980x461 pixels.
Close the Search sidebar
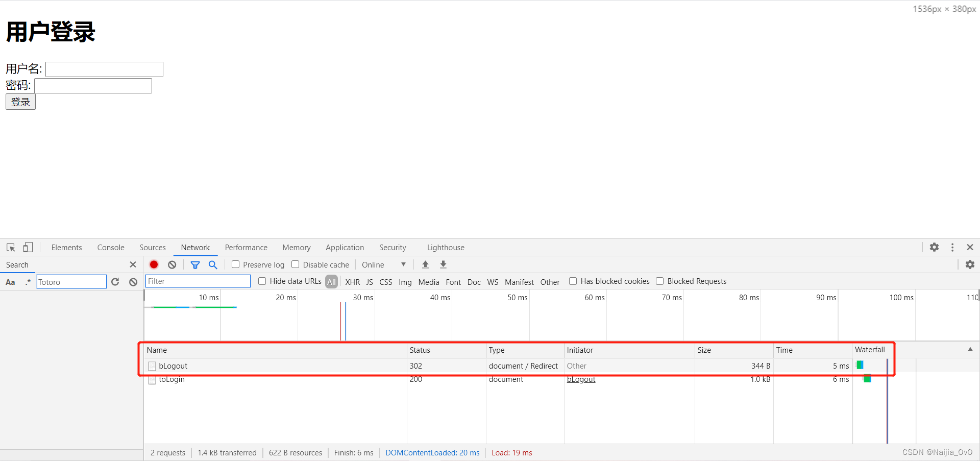click(133, 264)
